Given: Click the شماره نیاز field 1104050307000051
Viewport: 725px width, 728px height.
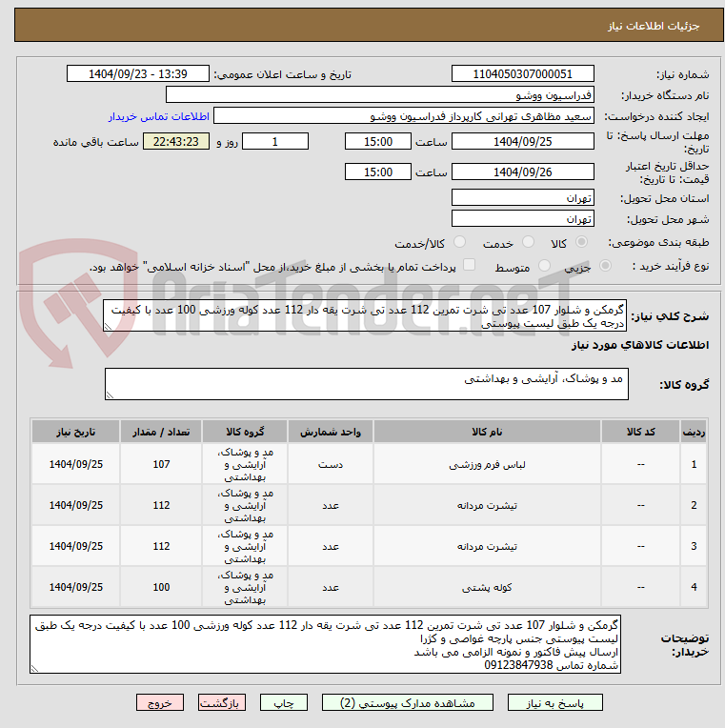Looking at the screenshot, I should [x=523, y=73].
